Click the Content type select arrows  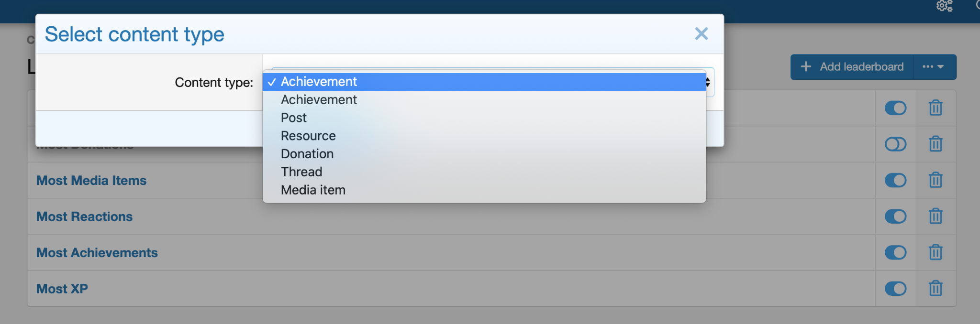(x=709, y=82)
